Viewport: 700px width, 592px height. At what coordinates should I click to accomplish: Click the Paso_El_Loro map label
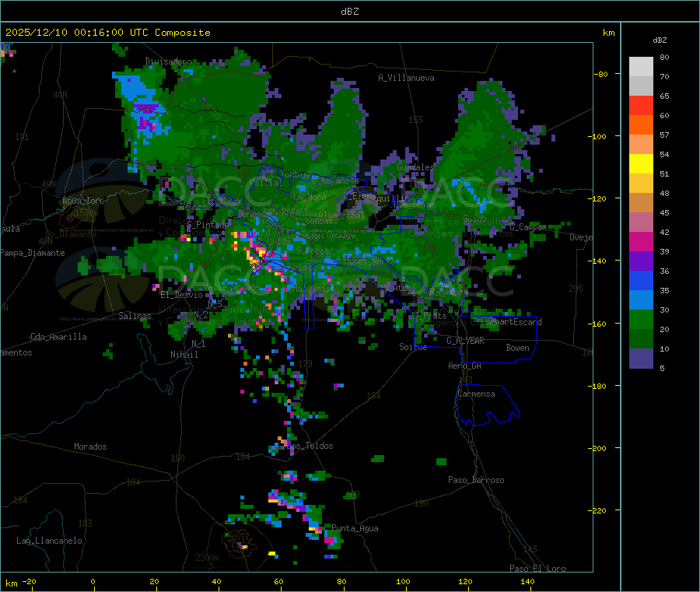coord(537,569)
